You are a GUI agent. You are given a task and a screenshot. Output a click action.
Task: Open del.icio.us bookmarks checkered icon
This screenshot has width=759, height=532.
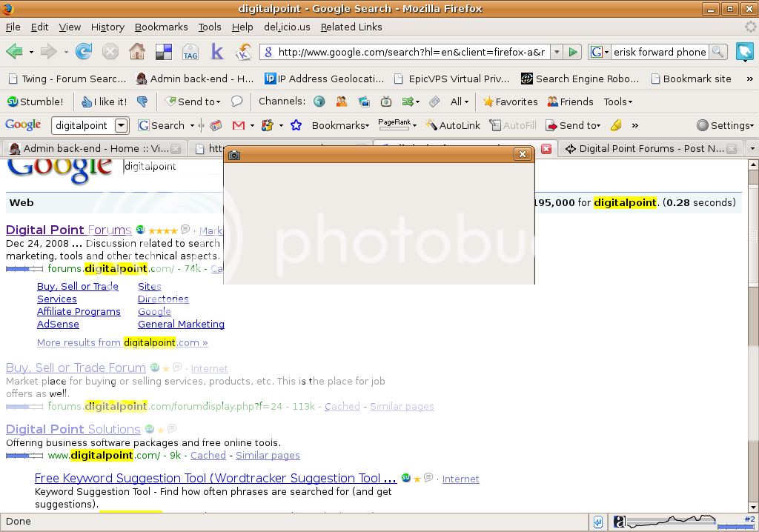pyautogui.click(x=164, y=51)
